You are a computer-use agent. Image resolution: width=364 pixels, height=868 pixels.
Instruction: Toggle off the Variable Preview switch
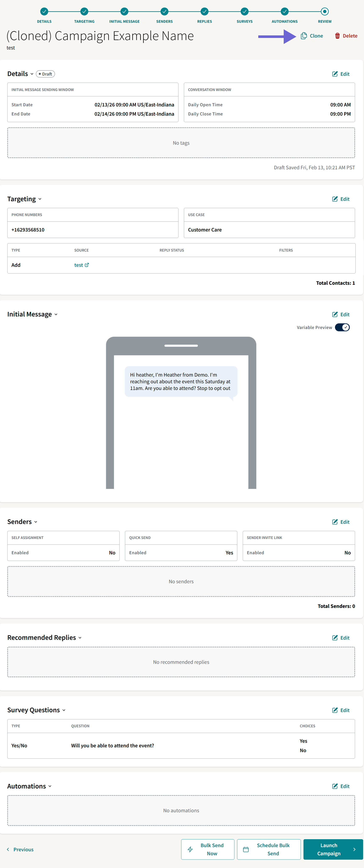pos(342,327)
